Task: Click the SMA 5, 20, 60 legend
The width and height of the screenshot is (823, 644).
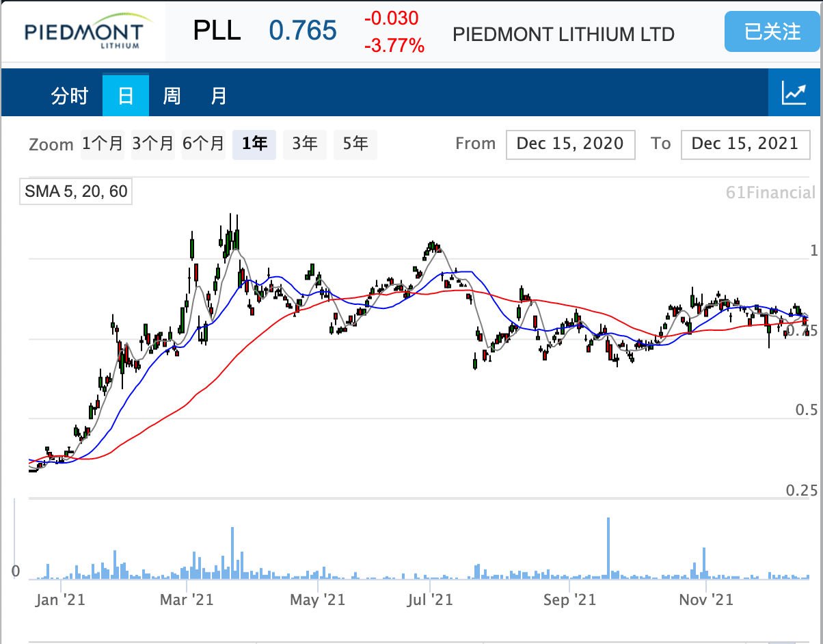Action: click(76, 191)
